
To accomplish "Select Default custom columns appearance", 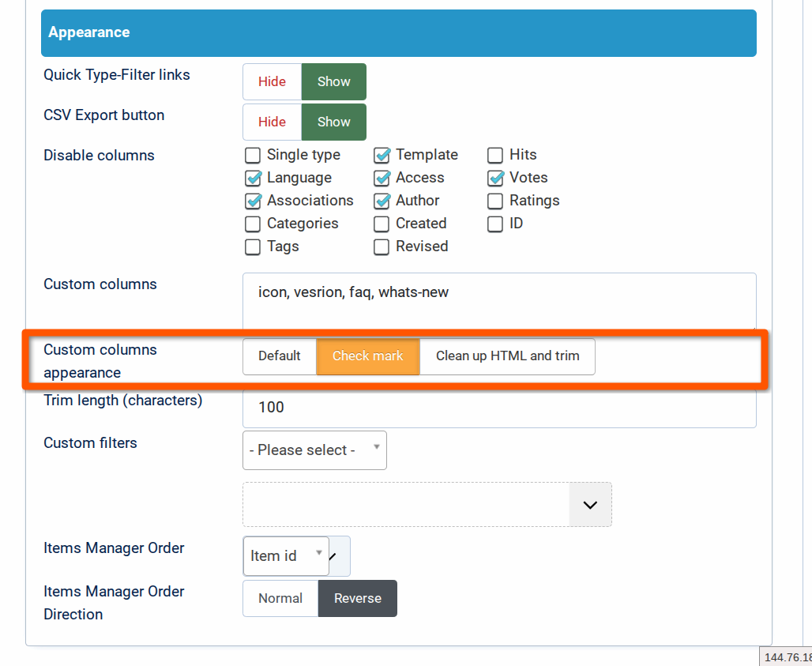I will pos(280,356).
